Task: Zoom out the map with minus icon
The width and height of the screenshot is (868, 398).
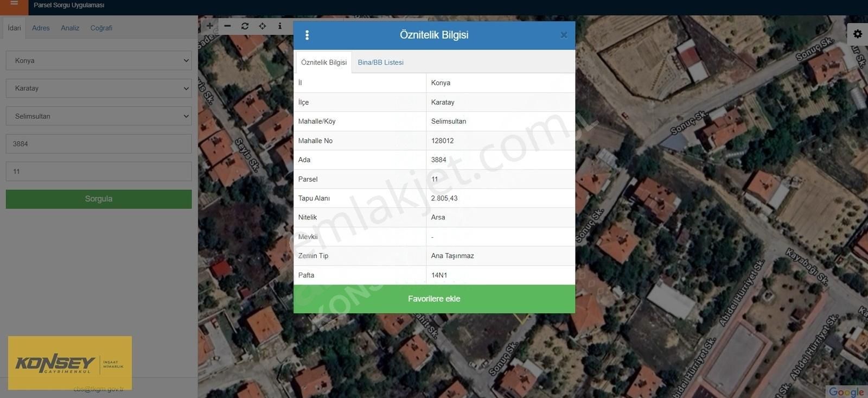Action: tap(227, 26)
